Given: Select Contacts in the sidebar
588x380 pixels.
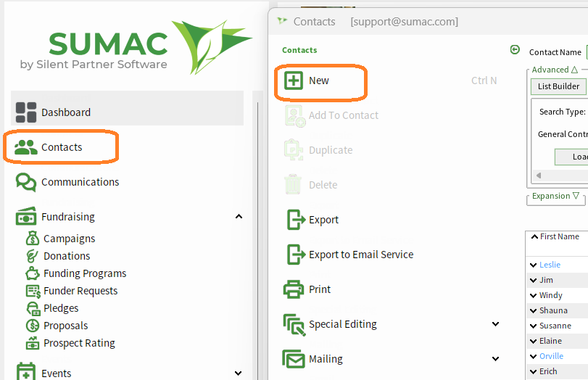Looking at the screenshot, I should click(x=62, y=147).
